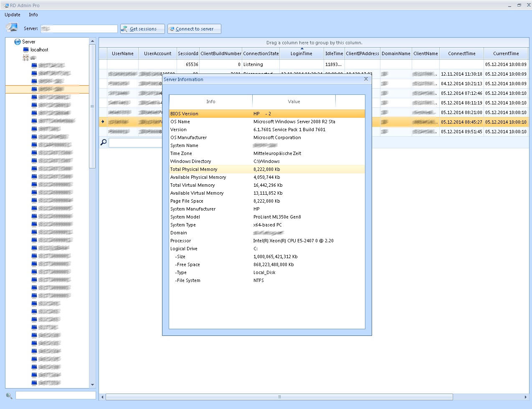Click the computer icon beside Server label
Image resolution: width=532 pixels, height=409 pixels.
click(x=12, y=28)
